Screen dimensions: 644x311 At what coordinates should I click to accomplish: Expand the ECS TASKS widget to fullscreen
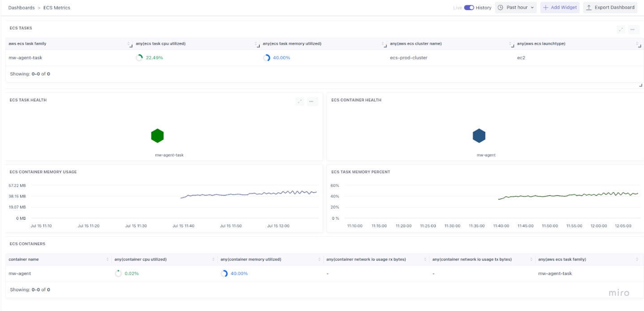(x=621, y=29)
